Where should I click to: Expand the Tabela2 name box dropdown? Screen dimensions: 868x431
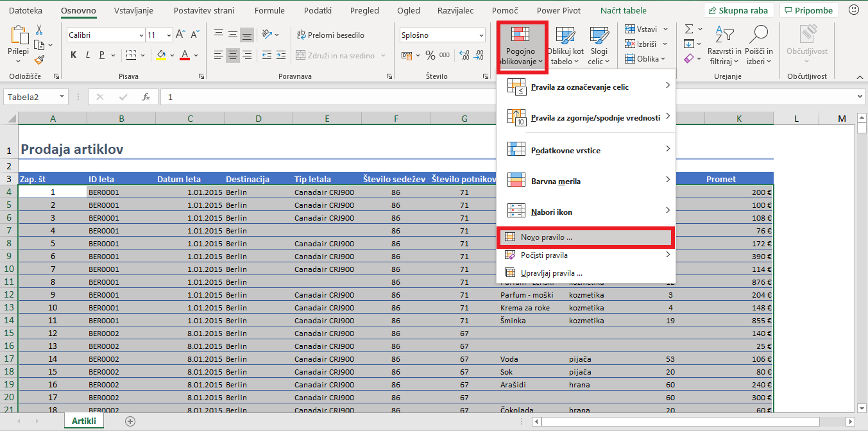[62, 97]
